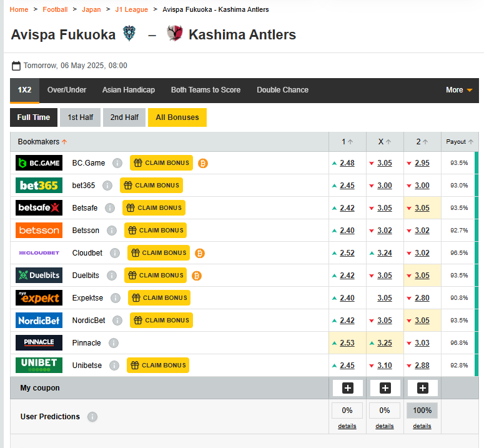The width and height of the screenshot is (484, 448).
Task: Open Expektse info icon
Action: 116,298
